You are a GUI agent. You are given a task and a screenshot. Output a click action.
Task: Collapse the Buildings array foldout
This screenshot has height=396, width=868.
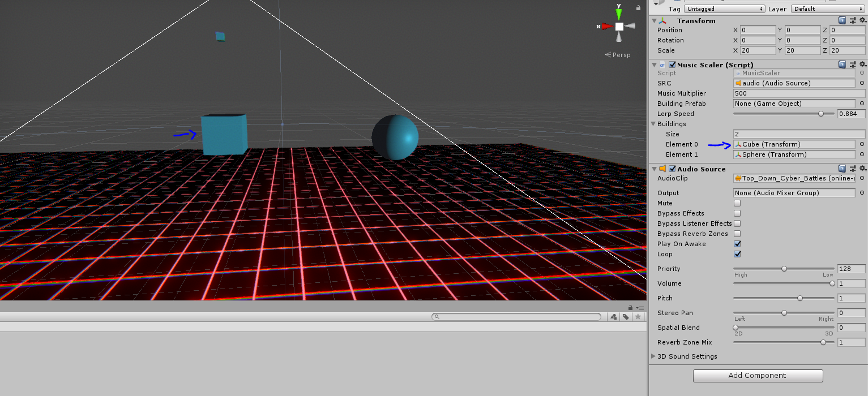click(x=653, y=124)
